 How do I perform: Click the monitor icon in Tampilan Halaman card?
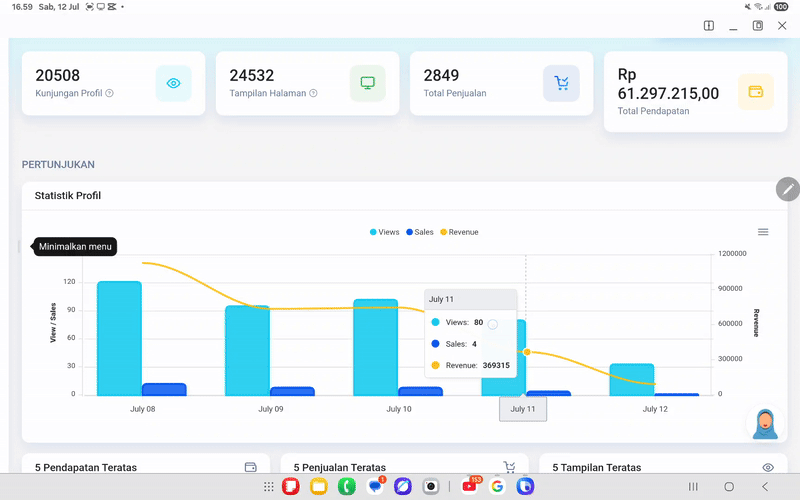click(367, 84)
